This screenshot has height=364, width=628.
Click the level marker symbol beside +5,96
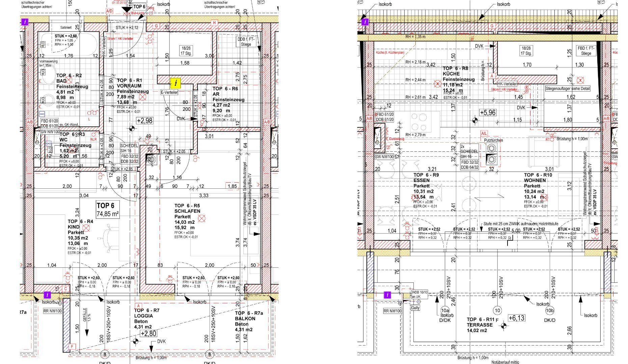pyautogui.click(x=475, y=120)
